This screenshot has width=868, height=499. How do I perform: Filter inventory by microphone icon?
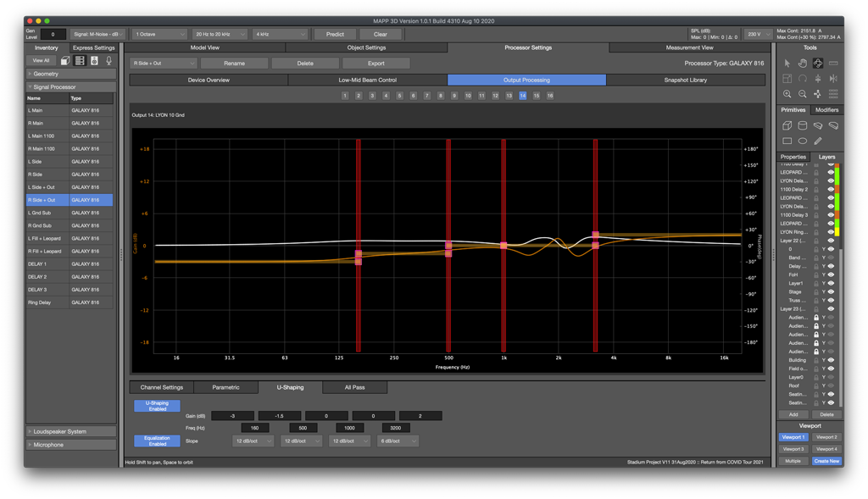108,61
